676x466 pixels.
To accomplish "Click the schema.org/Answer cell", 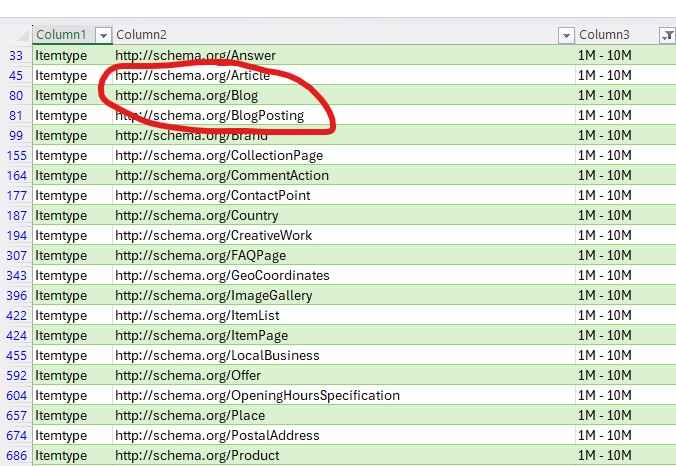I will 344,56.
